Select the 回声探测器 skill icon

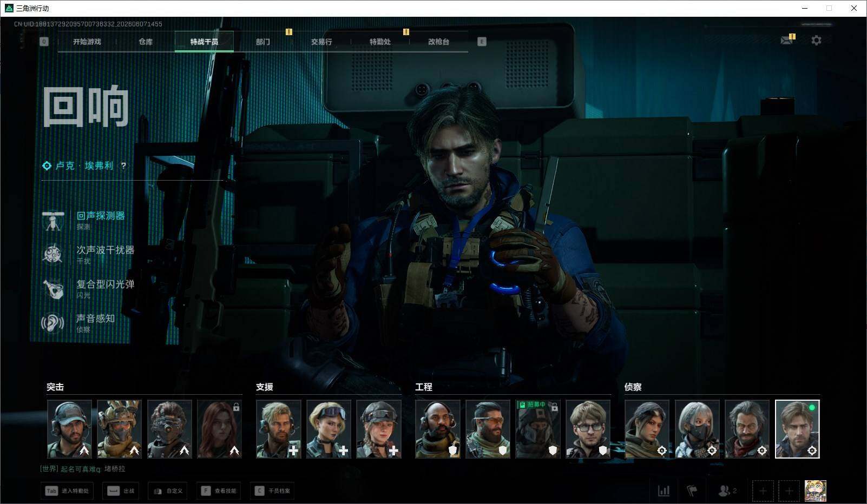click(53, 220)
